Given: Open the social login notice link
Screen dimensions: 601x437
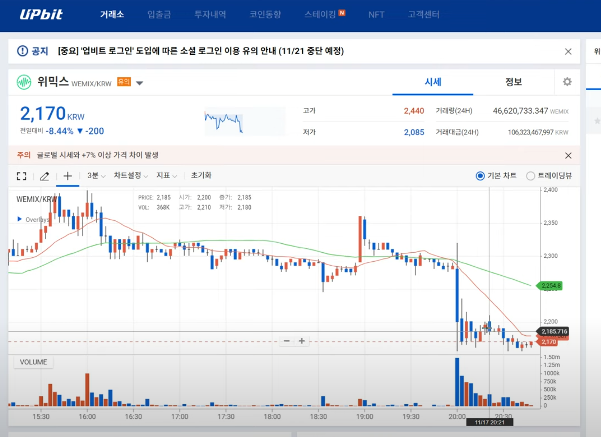Looking at the screenshot, I should pyautogui.click(x=200, y=51).
